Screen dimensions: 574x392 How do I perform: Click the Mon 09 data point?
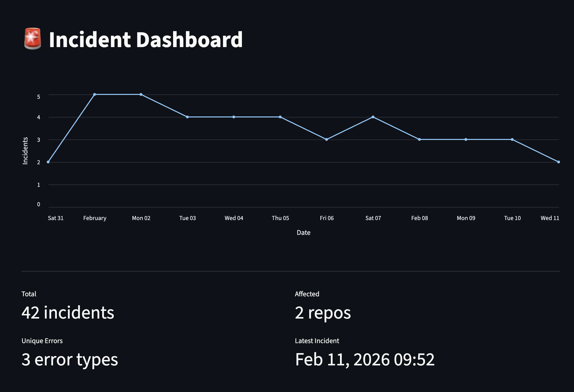[466, 139]
